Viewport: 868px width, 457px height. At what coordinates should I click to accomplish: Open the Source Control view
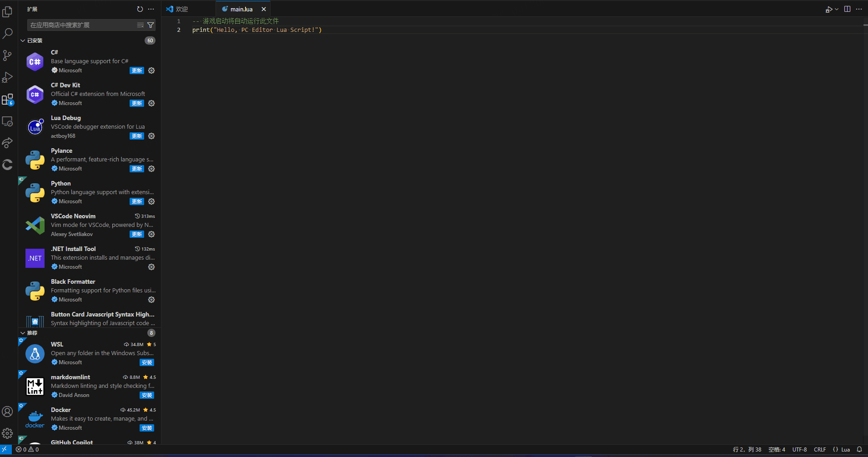(8, 55)
